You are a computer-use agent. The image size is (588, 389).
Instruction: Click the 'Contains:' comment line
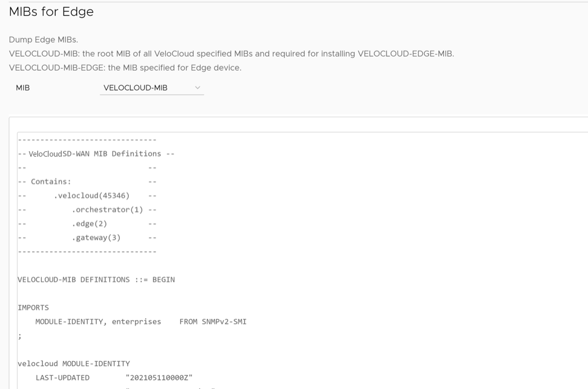point(51,181)
